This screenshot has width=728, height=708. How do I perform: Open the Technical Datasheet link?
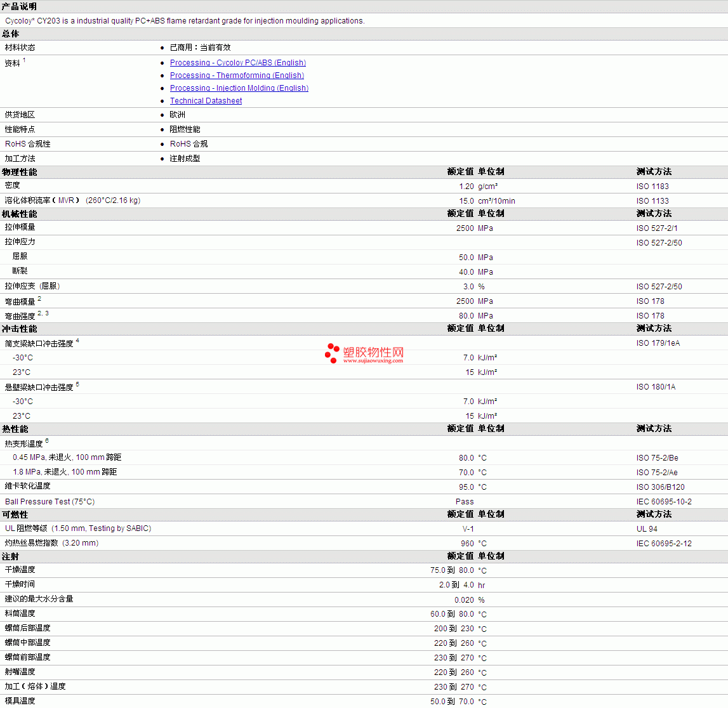[x=206, y=101]
